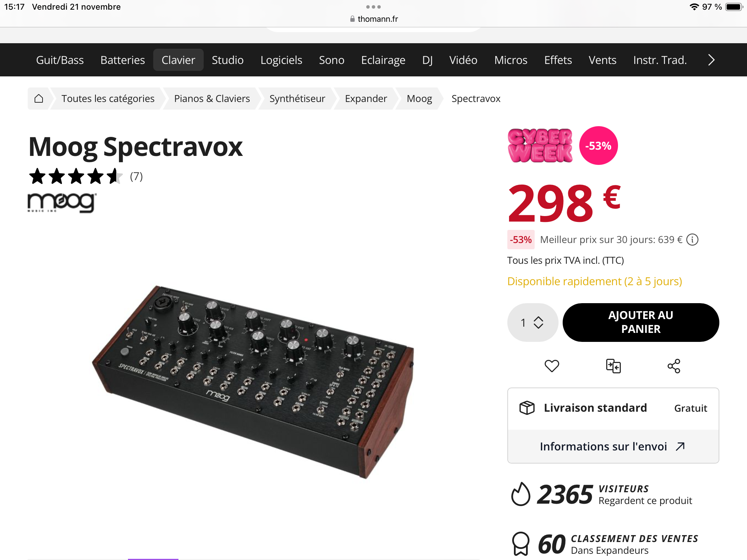This screenshot has height=560, width=747.
Task: Open Safari's three-dot multitasking menu
Action: coord(373,7)
